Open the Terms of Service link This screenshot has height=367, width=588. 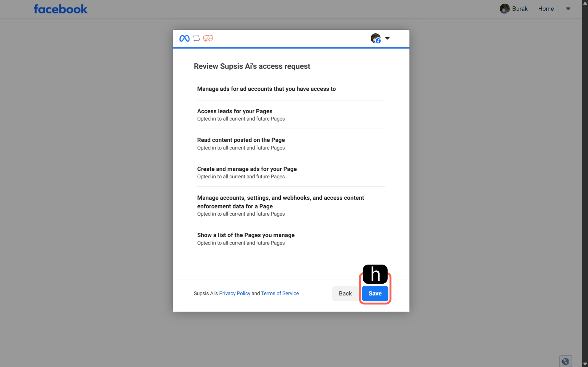(x=280, y=293)
